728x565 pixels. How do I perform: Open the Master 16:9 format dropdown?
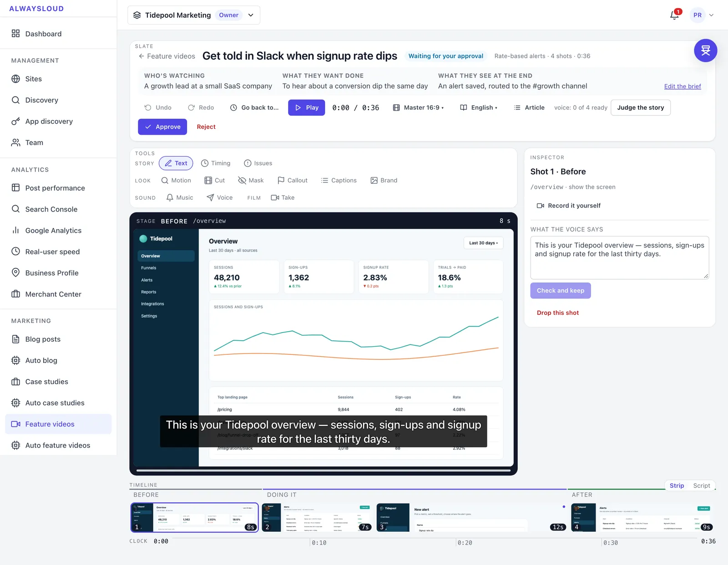pyautogui.click(x=418, y=108)
